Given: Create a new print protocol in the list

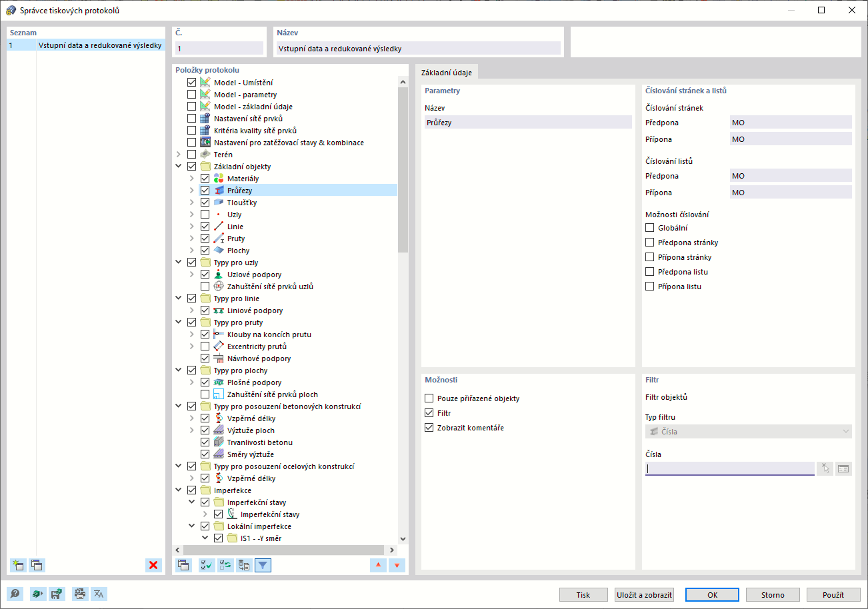Looking at the screenshot, I should pyautogui.click(x=18, y=565).
